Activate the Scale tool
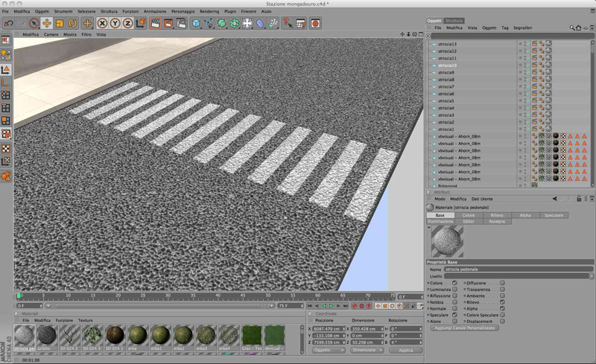Image resolution: width=596 pixels, height=364 pixels. (60, 24)
